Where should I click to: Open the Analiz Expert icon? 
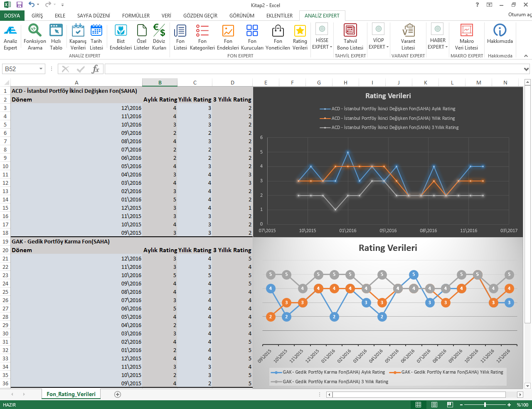(x=10, y=37)
